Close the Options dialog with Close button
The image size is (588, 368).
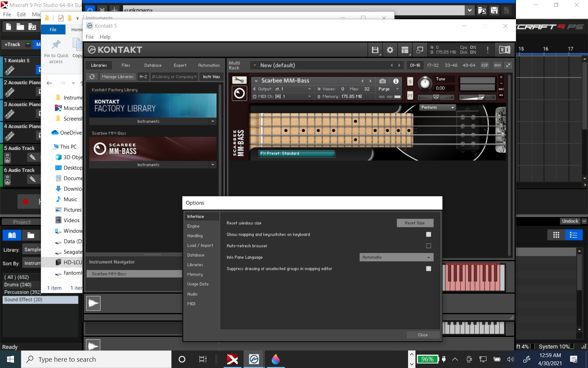point(423,335)
